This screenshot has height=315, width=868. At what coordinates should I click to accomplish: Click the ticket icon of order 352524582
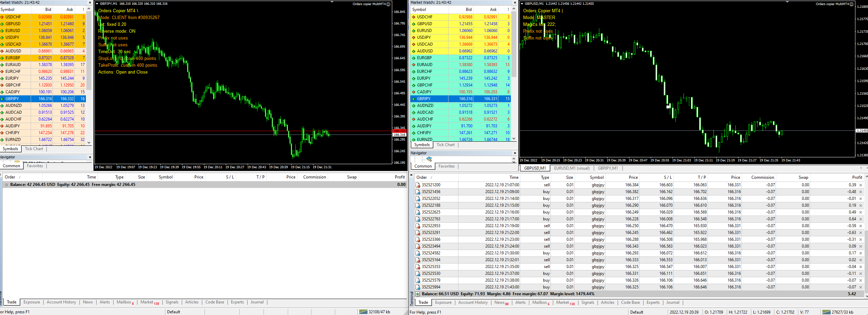click(418, 253)
